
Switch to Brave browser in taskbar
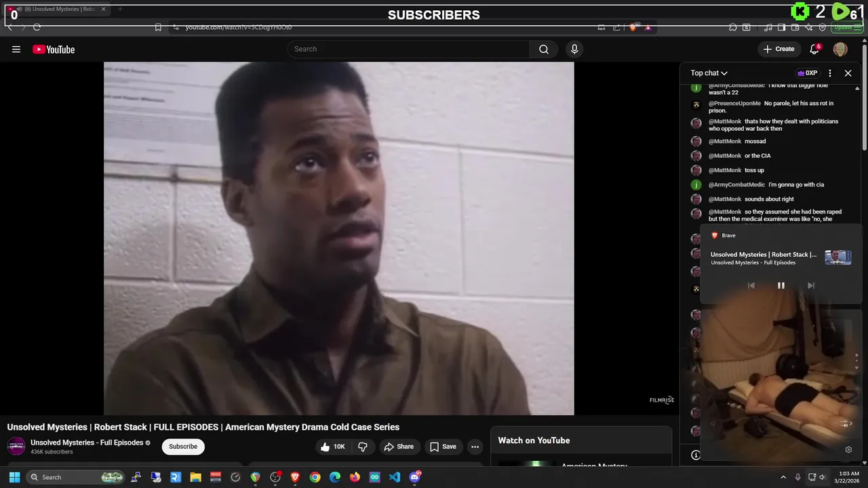(295, 477)
